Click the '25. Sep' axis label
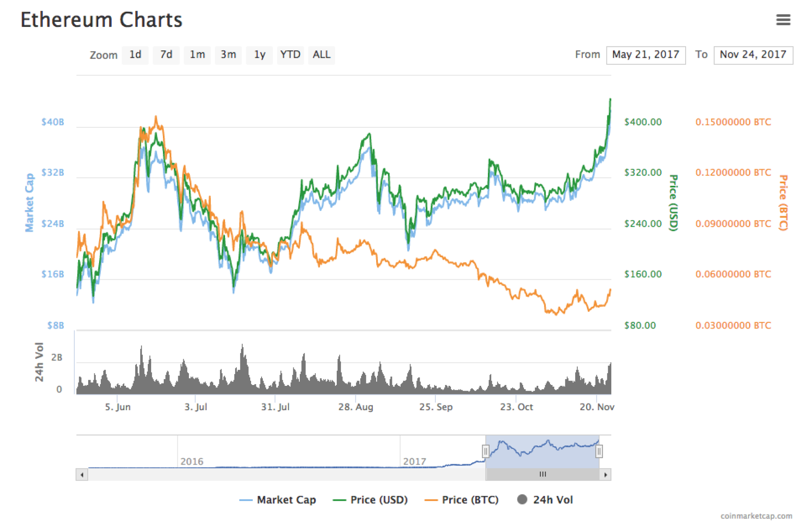Screen dimensions: 812x522 tap(436, 407)
